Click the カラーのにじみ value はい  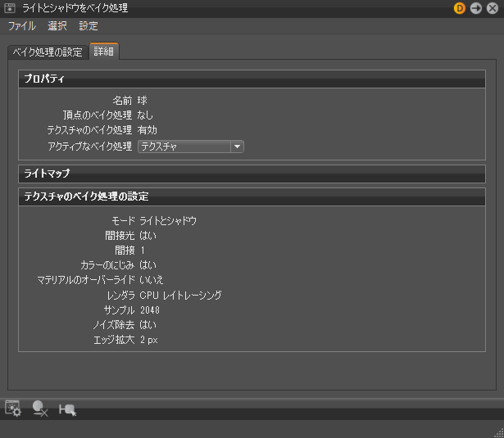[148, 265]
